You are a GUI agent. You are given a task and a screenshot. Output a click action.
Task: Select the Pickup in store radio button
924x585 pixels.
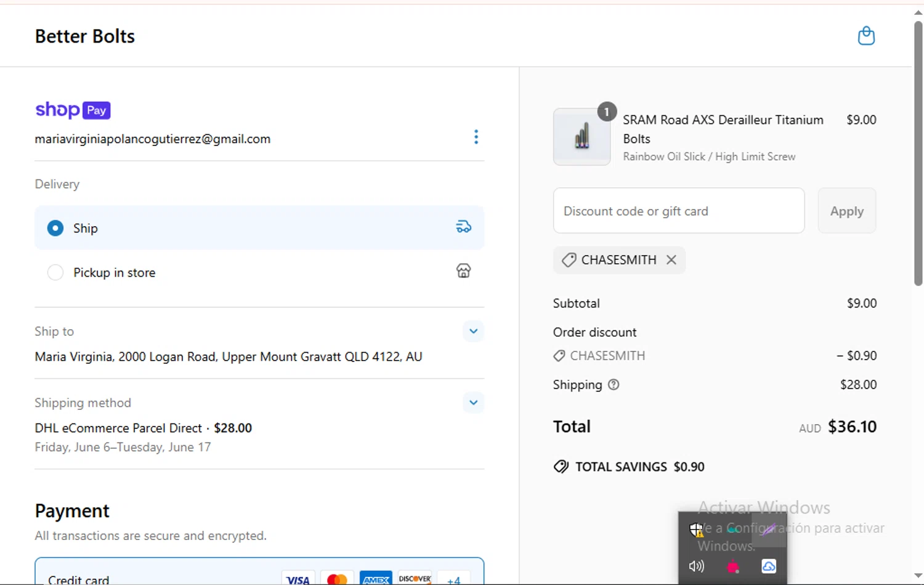tap(55, 272)
